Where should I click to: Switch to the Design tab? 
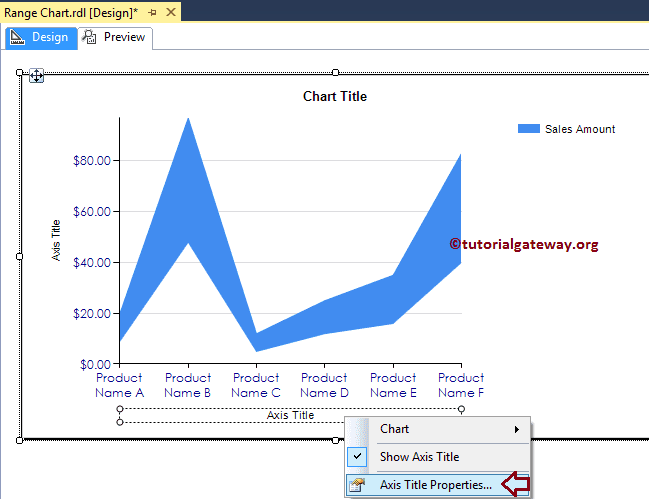click(x=41, y=38)
